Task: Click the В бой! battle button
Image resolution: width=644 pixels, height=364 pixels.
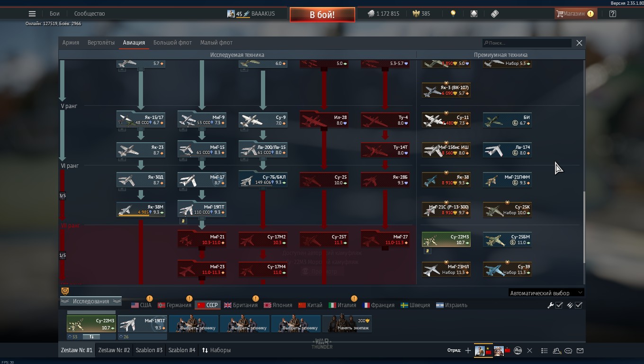Action: (322, 15)
